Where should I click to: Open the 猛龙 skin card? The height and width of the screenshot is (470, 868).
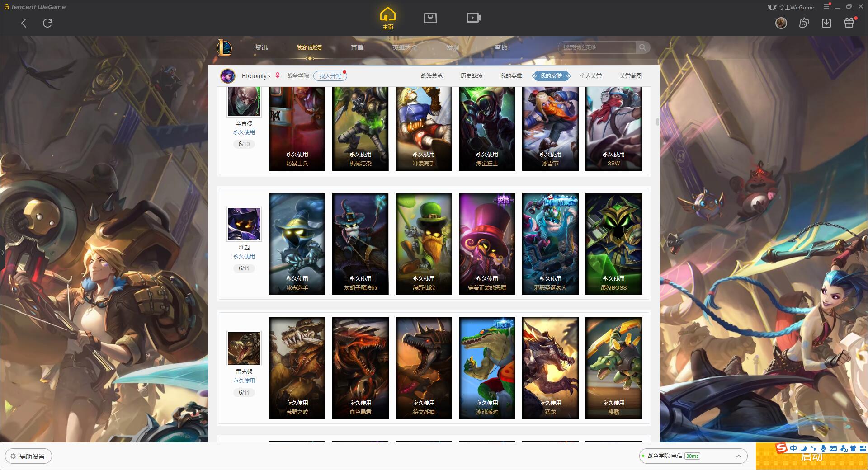coord(550,368)
